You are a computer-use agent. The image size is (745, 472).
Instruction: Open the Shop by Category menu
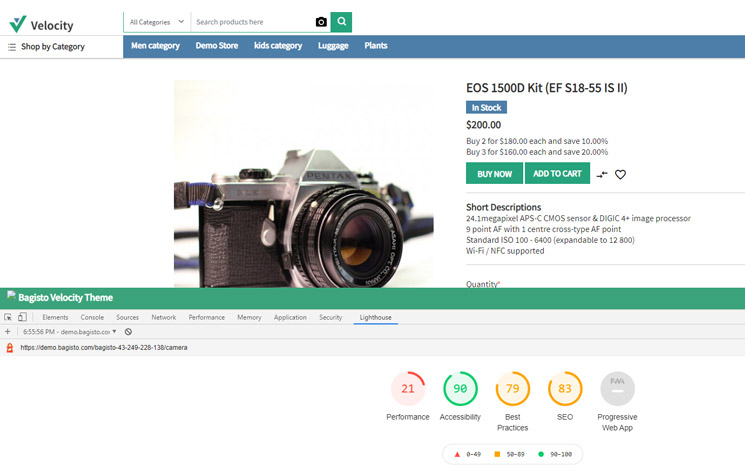pos(46,47)
